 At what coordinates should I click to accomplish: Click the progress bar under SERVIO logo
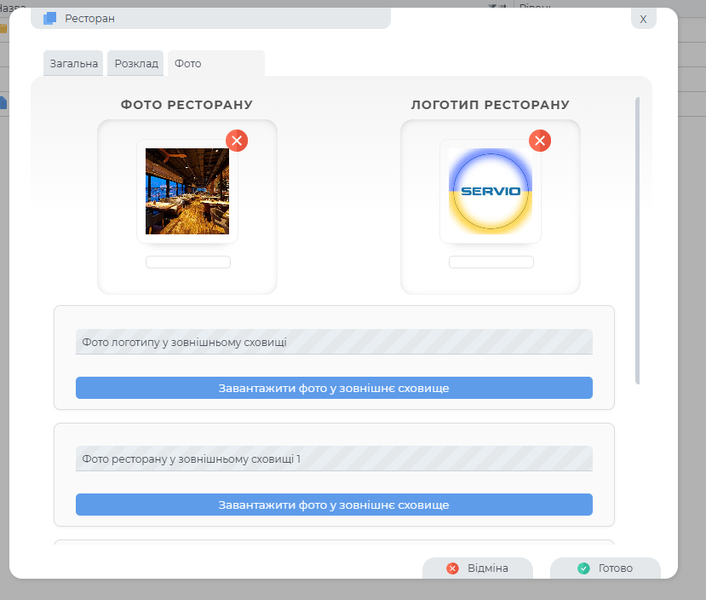pos(490,262)
